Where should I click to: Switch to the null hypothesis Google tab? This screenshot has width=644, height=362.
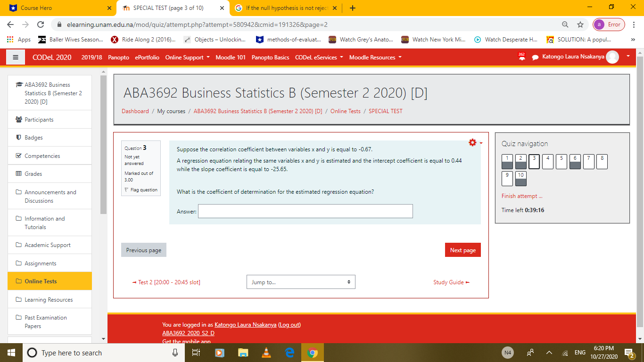(x=286, y=8)
